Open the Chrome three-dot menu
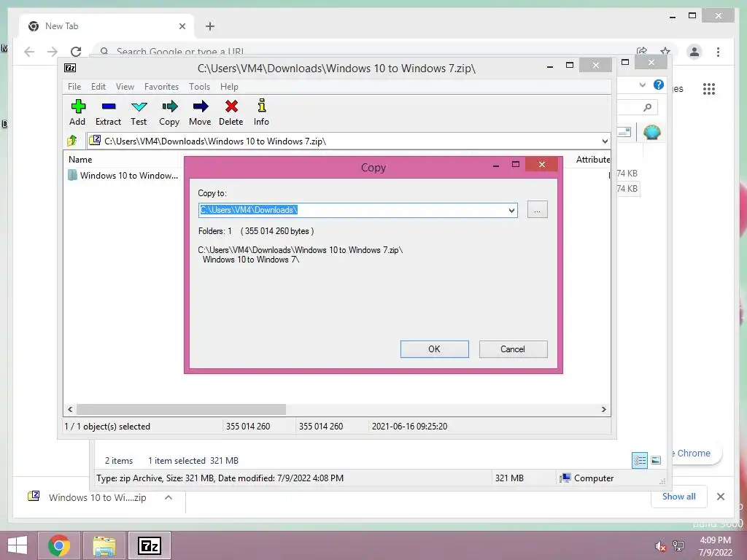 click(718, 52)
